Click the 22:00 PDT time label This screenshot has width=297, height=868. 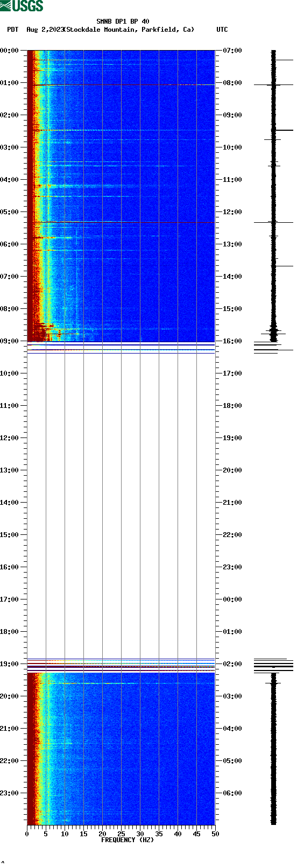[x=10, y=761]
